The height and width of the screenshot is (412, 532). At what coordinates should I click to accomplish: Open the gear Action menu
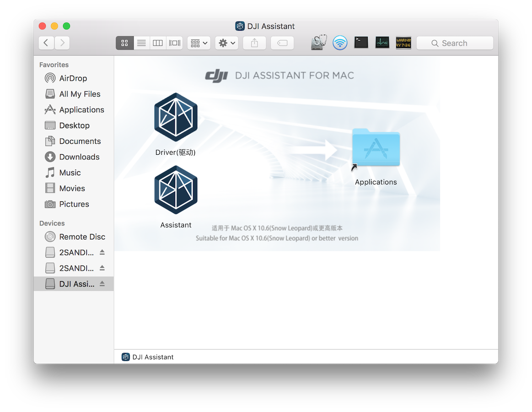226,43
